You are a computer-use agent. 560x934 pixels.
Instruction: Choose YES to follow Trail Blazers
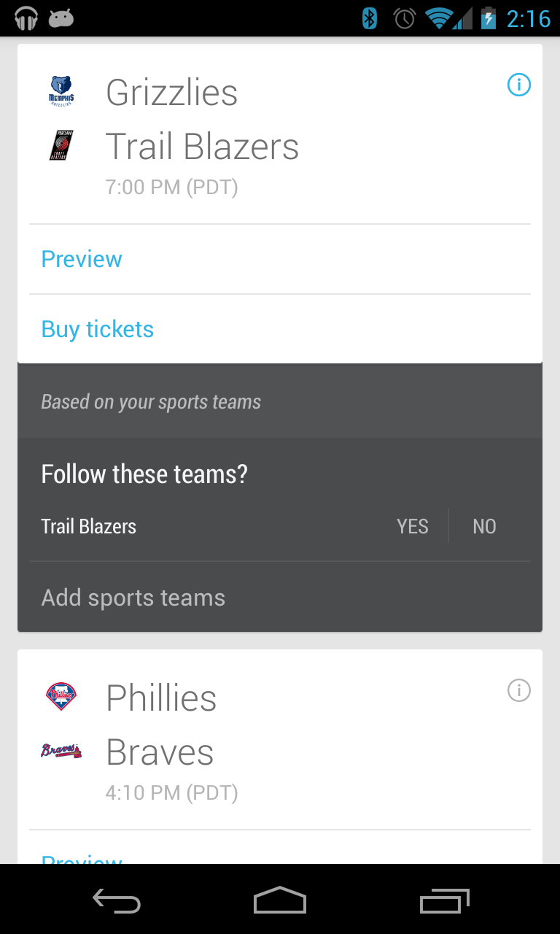pyautogui.click(x=412, y=527)
